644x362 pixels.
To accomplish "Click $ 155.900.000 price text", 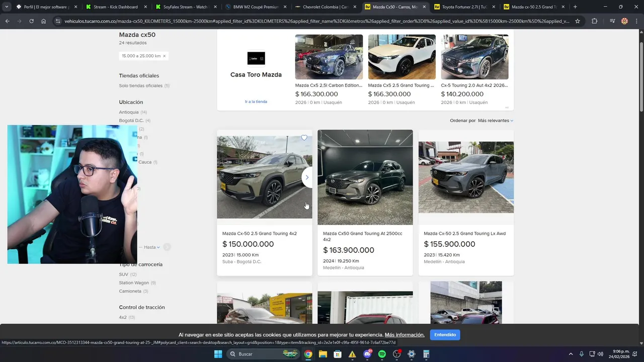I will tap(449, 244).
